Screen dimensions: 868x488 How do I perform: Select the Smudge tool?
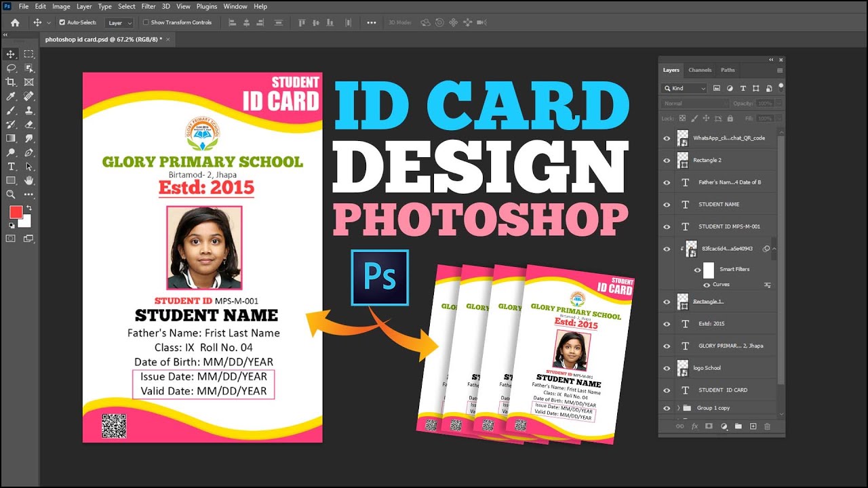click(x=29, y=138)
